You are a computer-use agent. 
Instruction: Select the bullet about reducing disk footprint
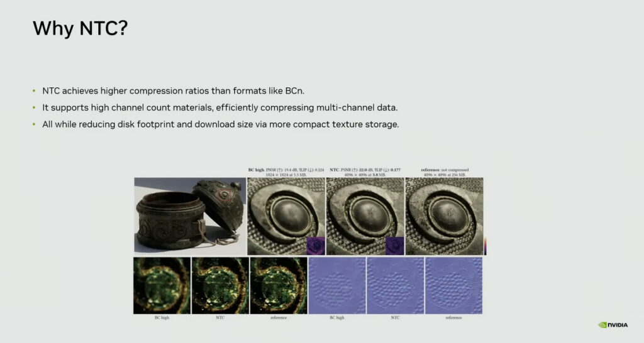221,124
